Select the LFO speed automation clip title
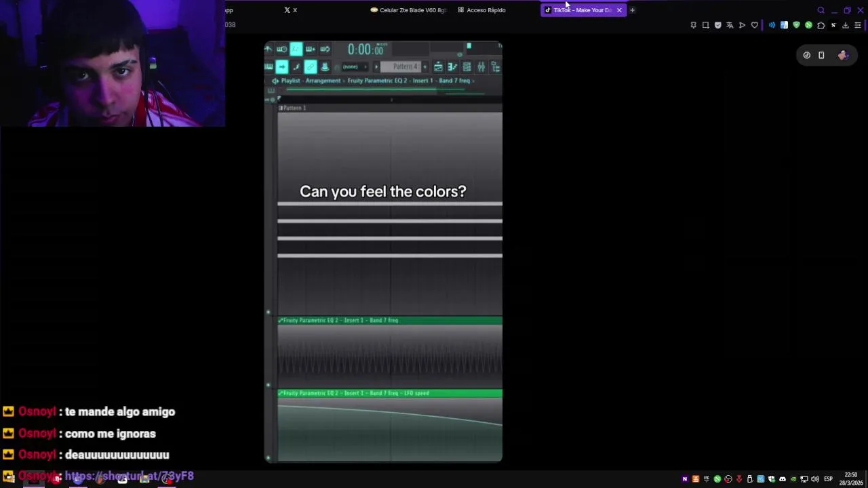 (390, 393)
